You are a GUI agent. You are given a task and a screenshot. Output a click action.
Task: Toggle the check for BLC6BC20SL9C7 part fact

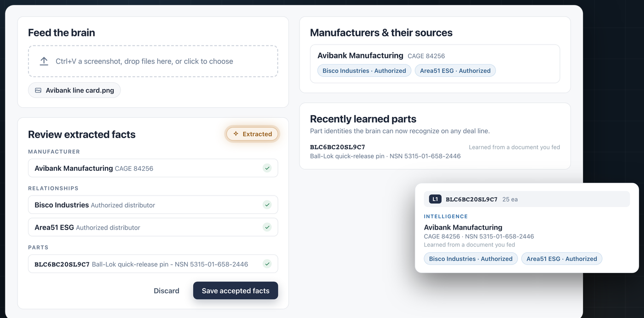pos(267,264)
